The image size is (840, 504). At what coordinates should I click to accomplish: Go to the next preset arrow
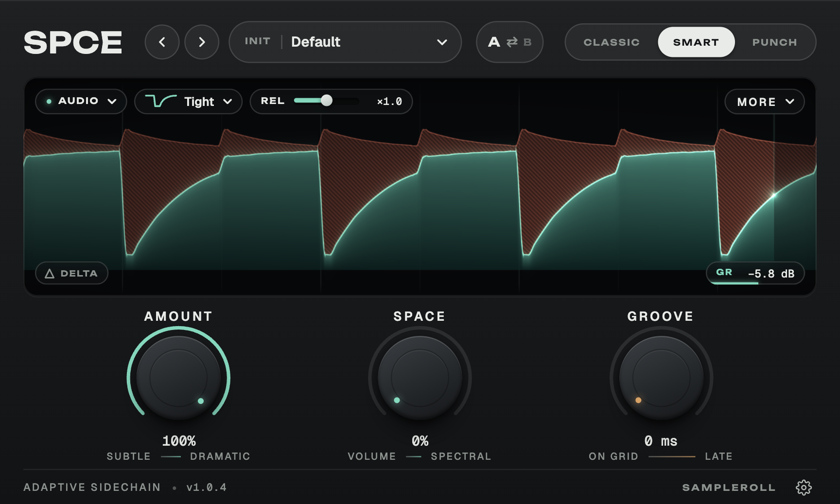(202, 42)
